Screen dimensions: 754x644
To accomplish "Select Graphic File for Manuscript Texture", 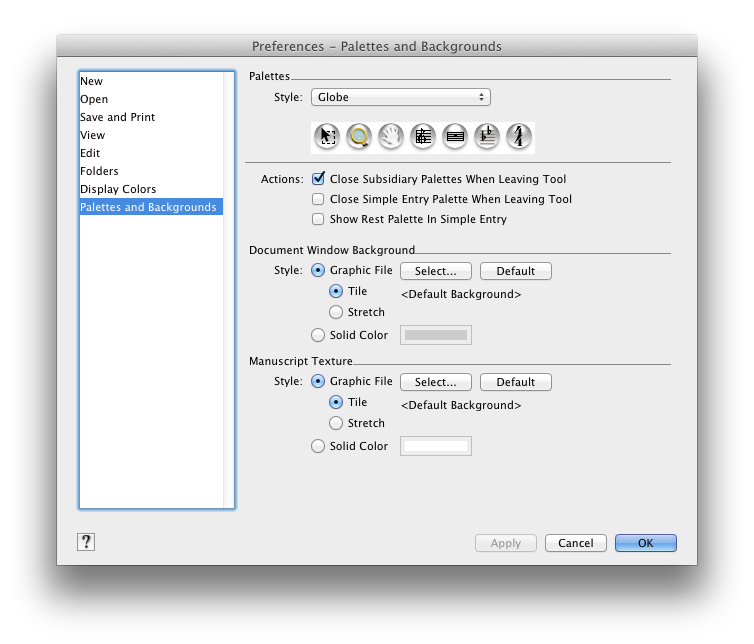I will [x=318, y=381].
